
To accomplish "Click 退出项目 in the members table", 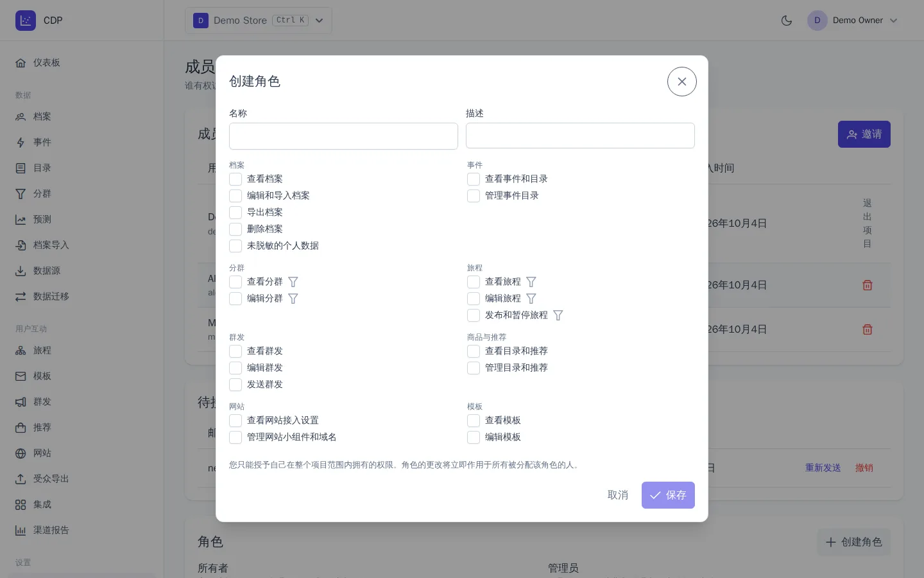I will click(x=868, y=223).
